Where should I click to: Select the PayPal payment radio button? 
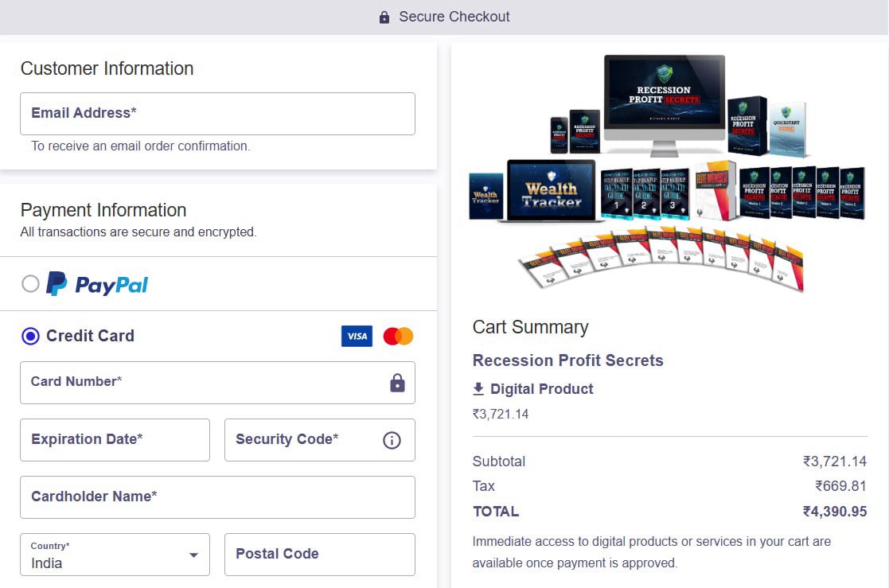(x=30, y=284)
